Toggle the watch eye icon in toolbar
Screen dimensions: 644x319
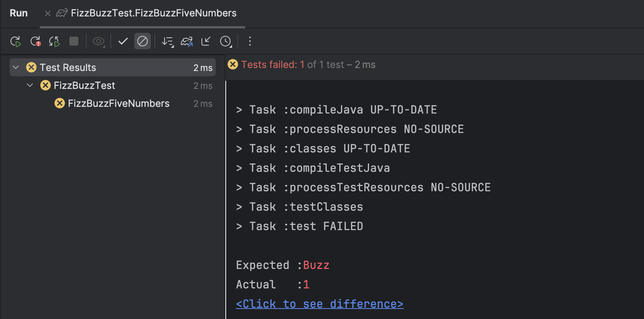(99, 41)
